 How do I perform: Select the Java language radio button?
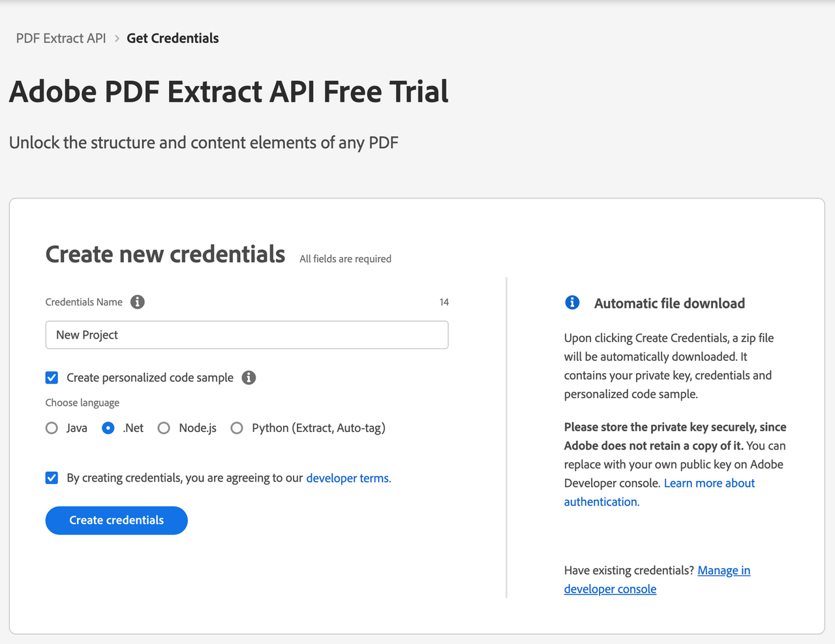[x=52, y=428]
